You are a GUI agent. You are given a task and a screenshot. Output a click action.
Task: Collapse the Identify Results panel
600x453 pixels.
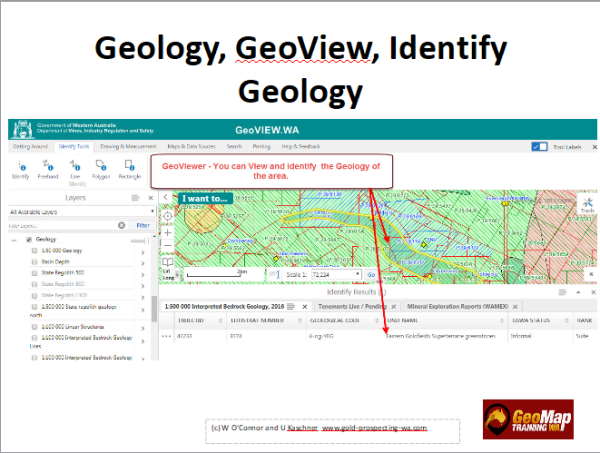[x=578, y=292]
